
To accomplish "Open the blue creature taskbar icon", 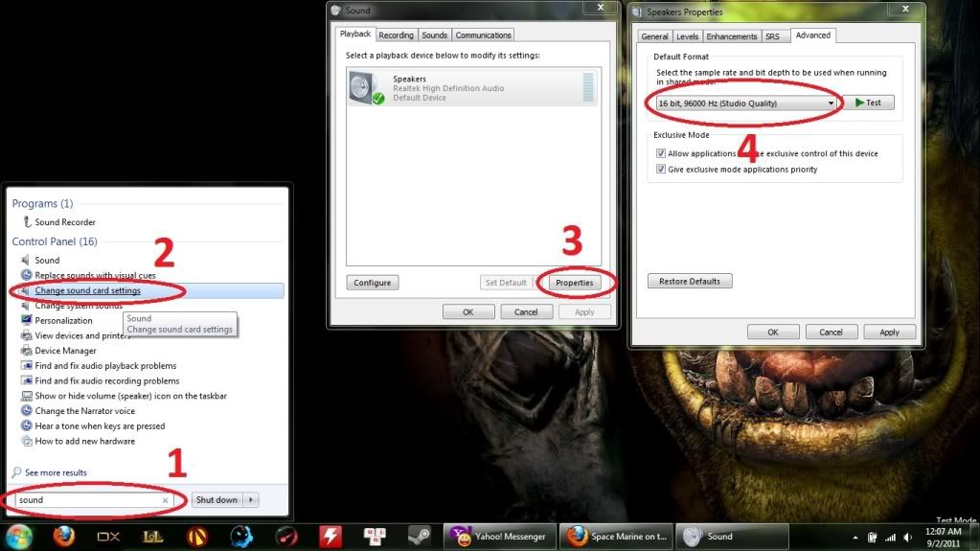I will [241, 536].
